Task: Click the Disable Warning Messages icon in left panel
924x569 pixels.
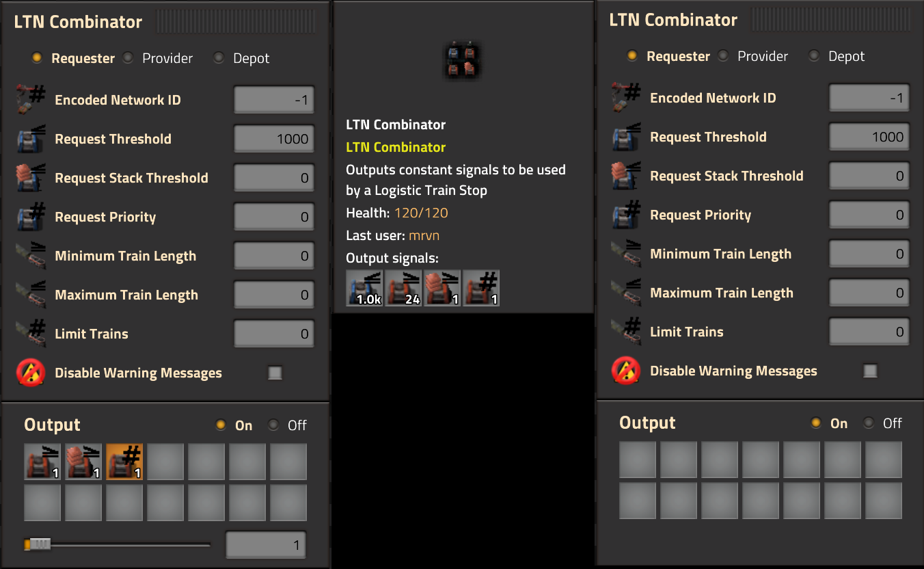Action: (x=31, y=373)
